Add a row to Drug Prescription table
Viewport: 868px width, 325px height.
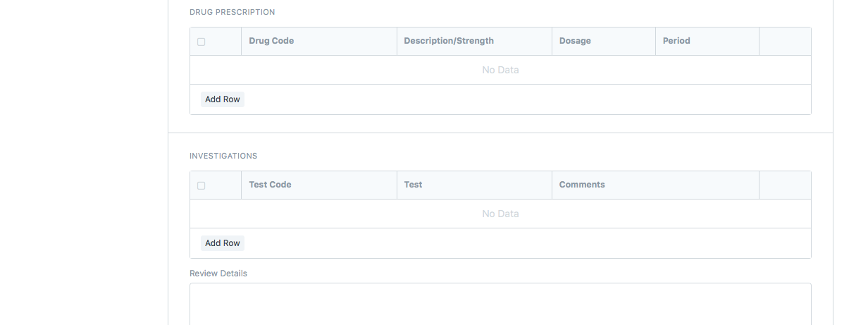[223, 99]
